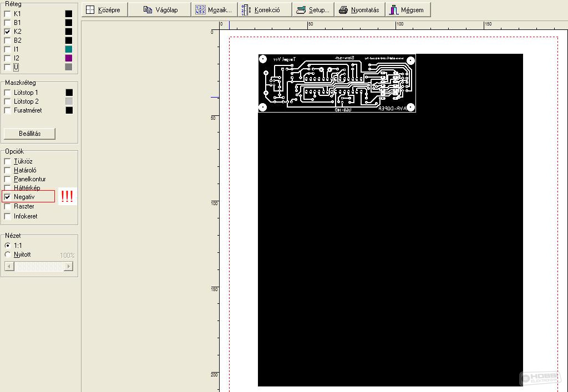Pick the Lötstop 2 color swatch

(x=69, y=101)
